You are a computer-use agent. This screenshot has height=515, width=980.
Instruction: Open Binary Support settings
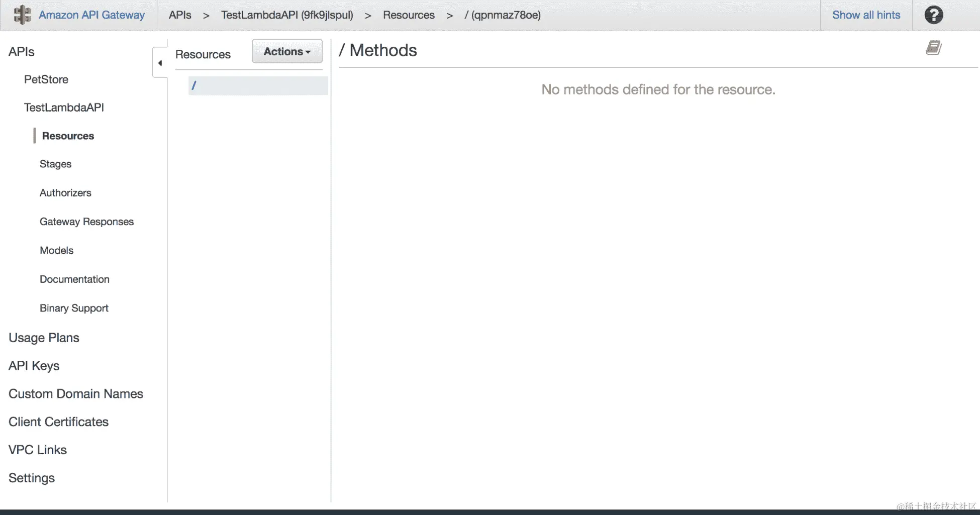(x=74, y=308)
